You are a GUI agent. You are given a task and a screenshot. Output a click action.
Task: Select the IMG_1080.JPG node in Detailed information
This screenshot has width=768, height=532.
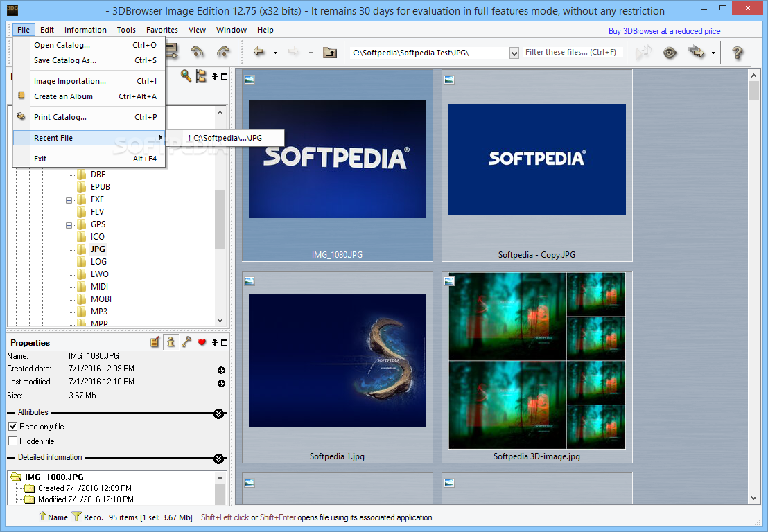coord(54,477)
